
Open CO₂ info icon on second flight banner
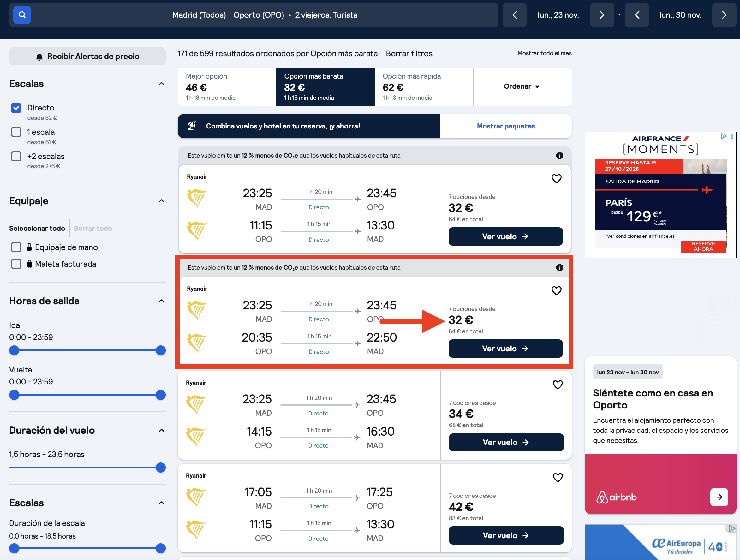(x=559, y=268)
